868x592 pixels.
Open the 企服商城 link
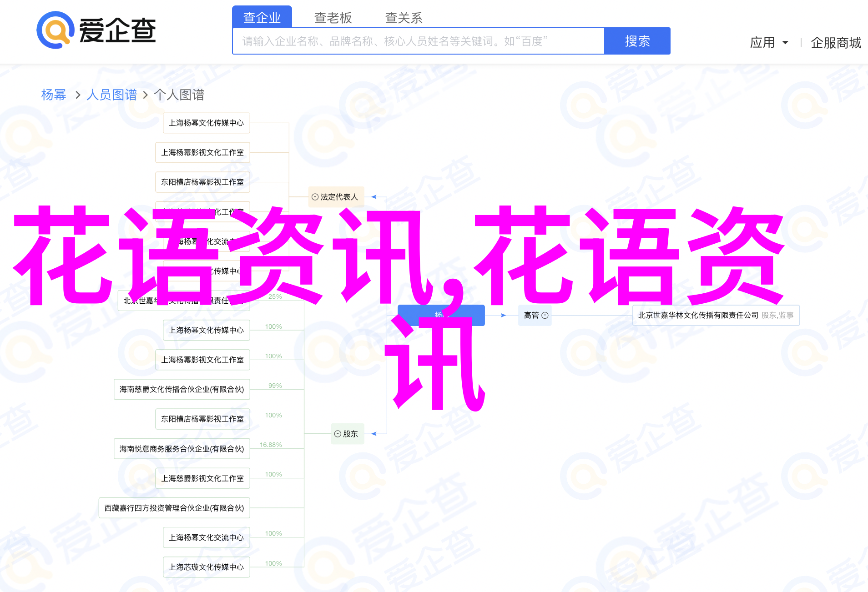836,43
